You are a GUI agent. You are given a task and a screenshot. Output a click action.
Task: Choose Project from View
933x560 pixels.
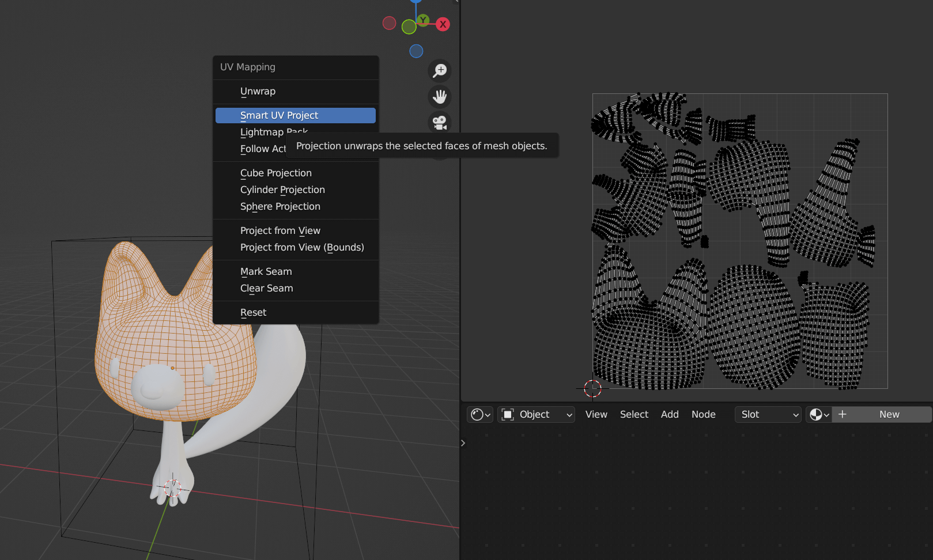pos(296,230)
